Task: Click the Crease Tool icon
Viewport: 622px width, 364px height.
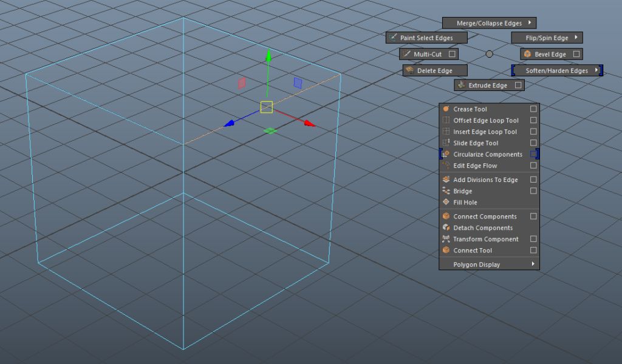Action: coord(446,109)
